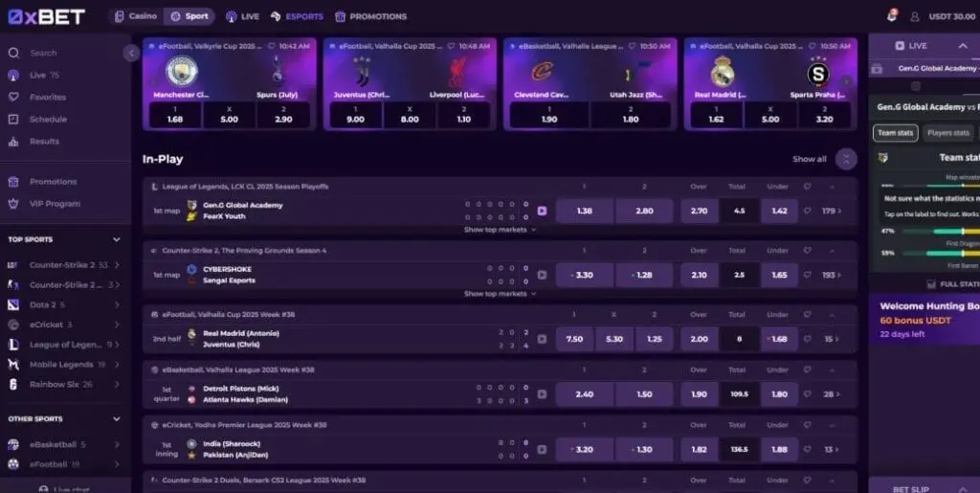Open live stream for Gen.G Global Academy match

click(x=542, y=212)
